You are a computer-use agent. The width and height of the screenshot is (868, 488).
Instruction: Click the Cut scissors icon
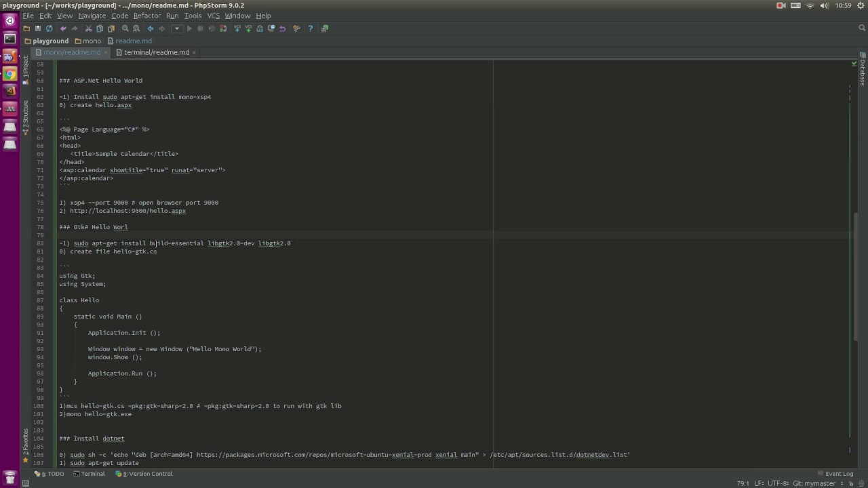(88, 28)
